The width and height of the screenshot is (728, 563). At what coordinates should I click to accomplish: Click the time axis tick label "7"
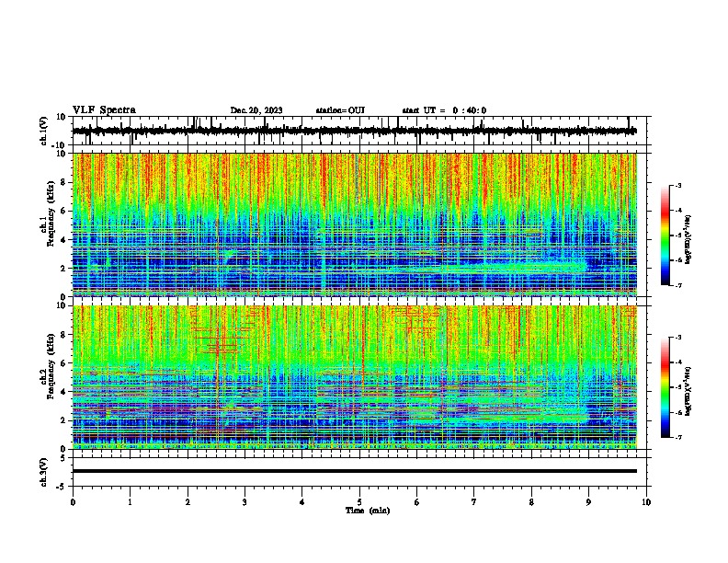click(474, 501)
